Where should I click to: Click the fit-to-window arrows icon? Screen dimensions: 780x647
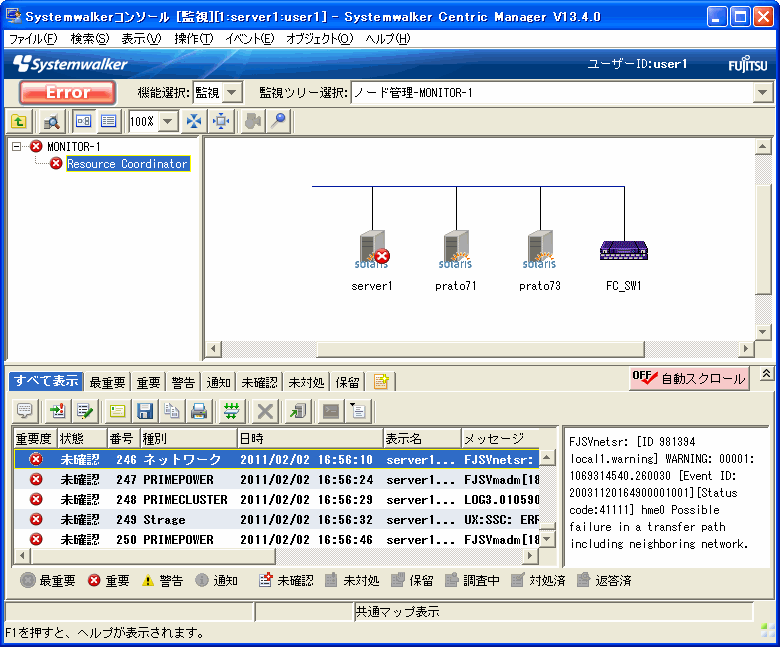tap(194, 121)
